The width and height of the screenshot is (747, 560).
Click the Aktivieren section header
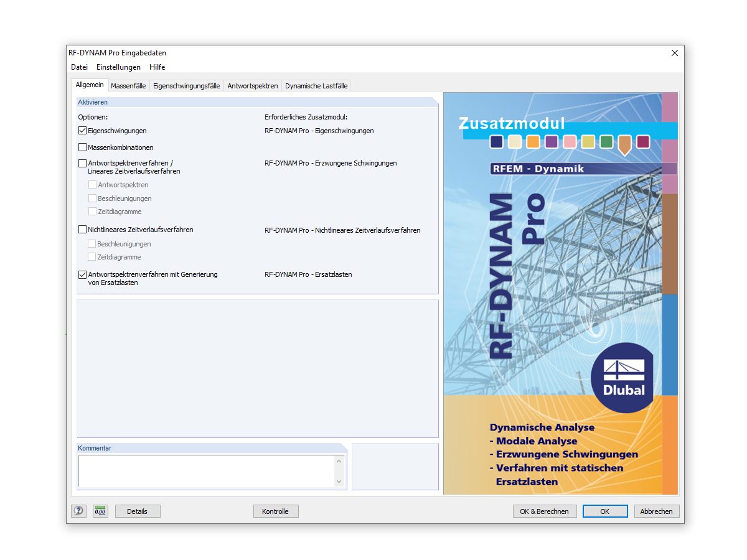[x=258, y=102]
